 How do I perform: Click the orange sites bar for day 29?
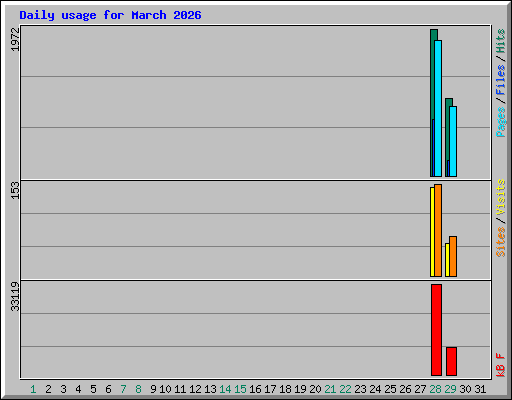pyautogui.click(x=453, y=256)
